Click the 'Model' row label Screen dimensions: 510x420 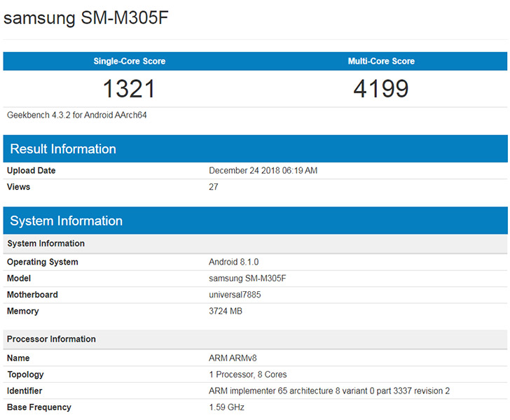click(19, 279)
